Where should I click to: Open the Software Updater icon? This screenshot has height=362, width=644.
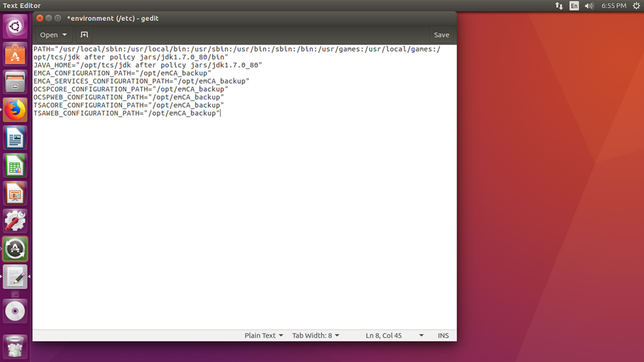click(x=15, y=249)
